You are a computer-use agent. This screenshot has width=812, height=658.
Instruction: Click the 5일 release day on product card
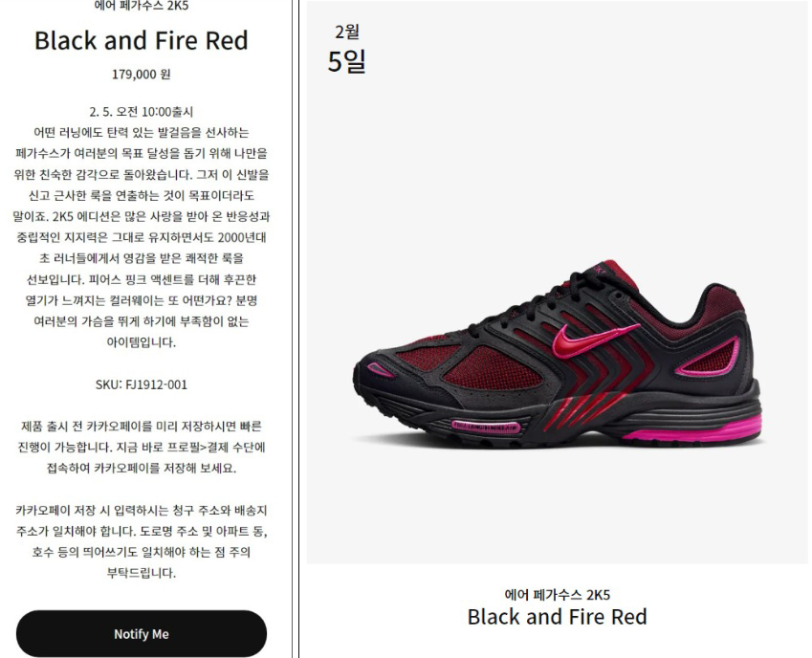tap(347, 61)
